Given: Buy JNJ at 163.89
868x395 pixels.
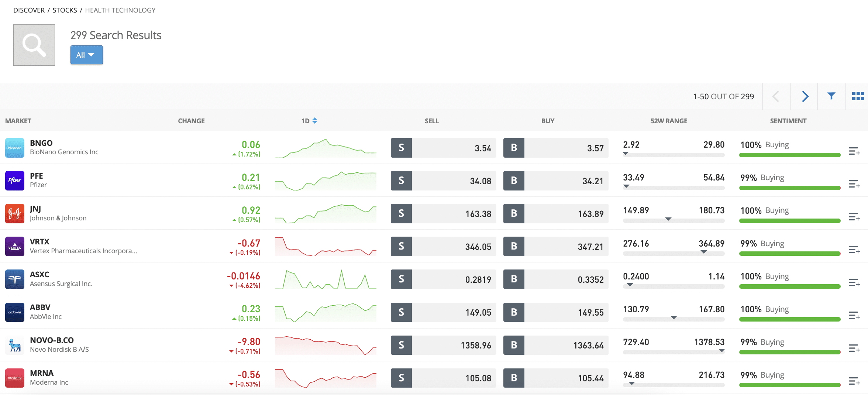Looking at the screenshot, I should pos(556,213).
